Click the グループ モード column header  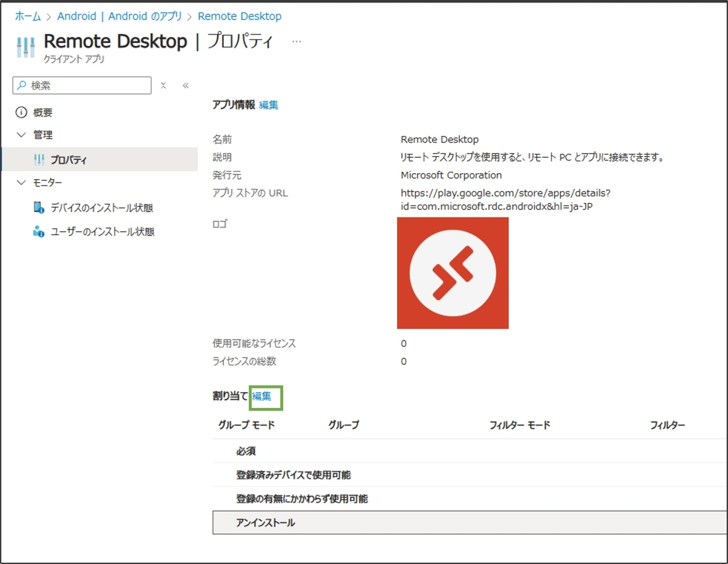(246, 425)
